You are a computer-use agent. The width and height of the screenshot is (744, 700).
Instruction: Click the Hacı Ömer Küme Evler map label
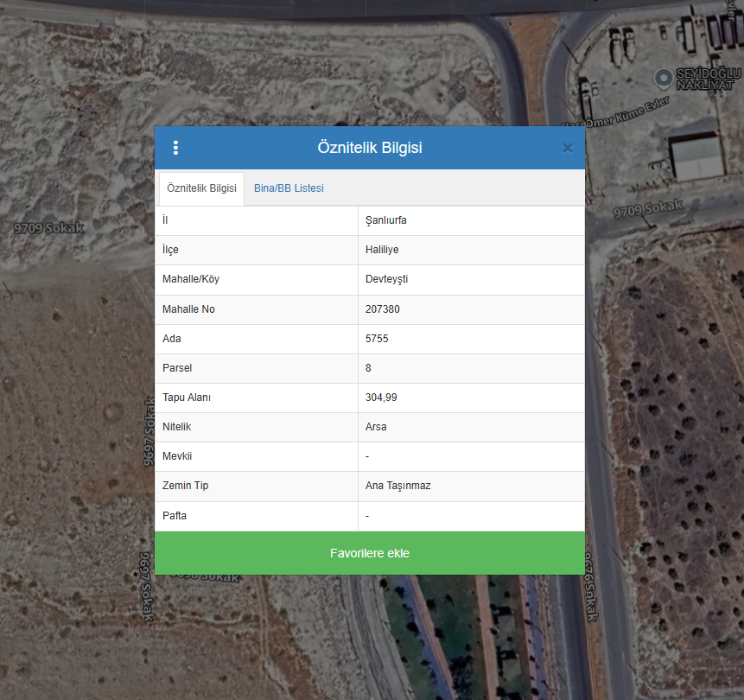coord(615,112)
